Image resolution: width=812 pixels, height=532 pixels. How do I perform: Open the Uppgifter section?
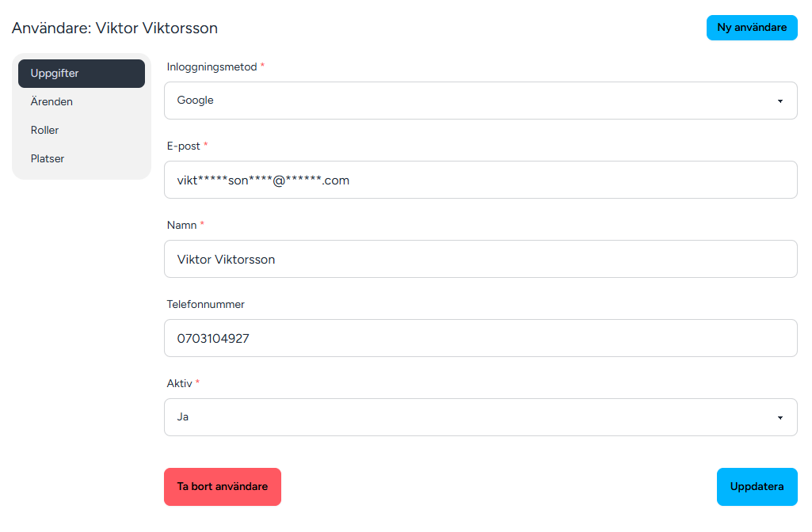point(82,74)
